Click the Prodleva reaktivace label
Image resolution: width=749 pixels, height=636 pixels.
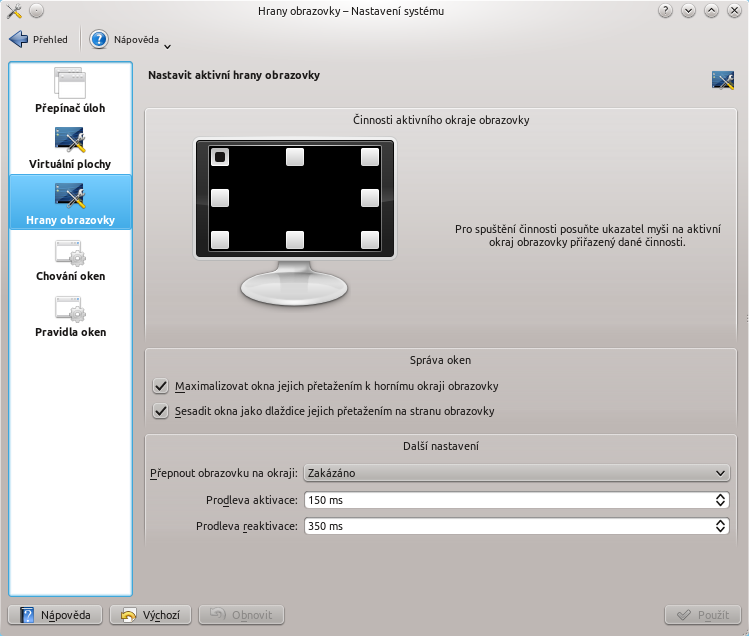(x=246, y=526)
